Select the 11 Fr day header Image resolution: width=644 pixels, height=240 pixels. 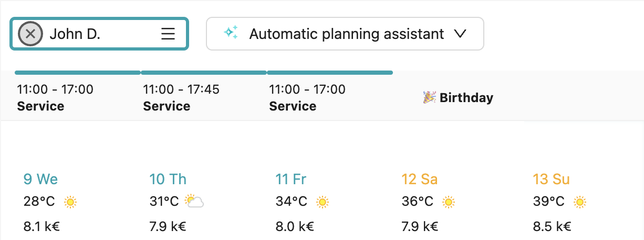[290, 179]
